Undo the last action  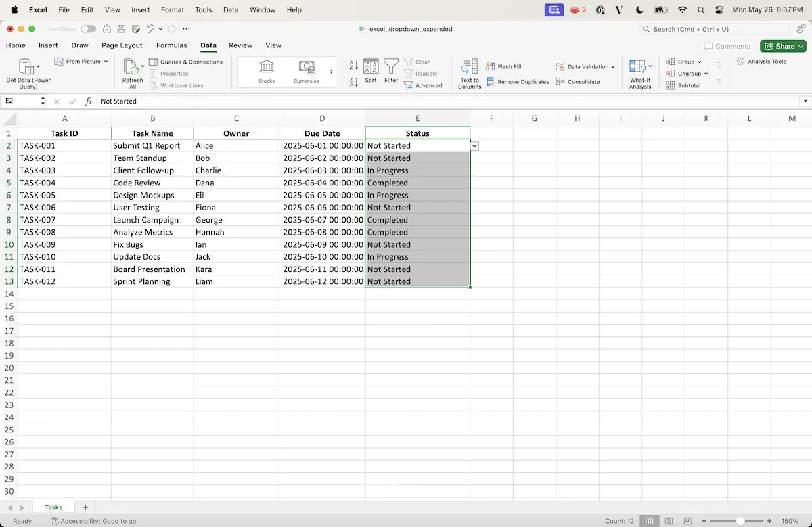point(150,29)
